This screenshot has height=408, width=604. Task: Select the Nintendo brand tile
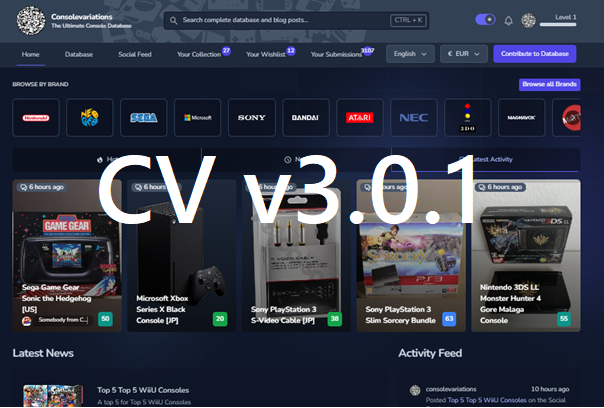[x=36, y=118]
